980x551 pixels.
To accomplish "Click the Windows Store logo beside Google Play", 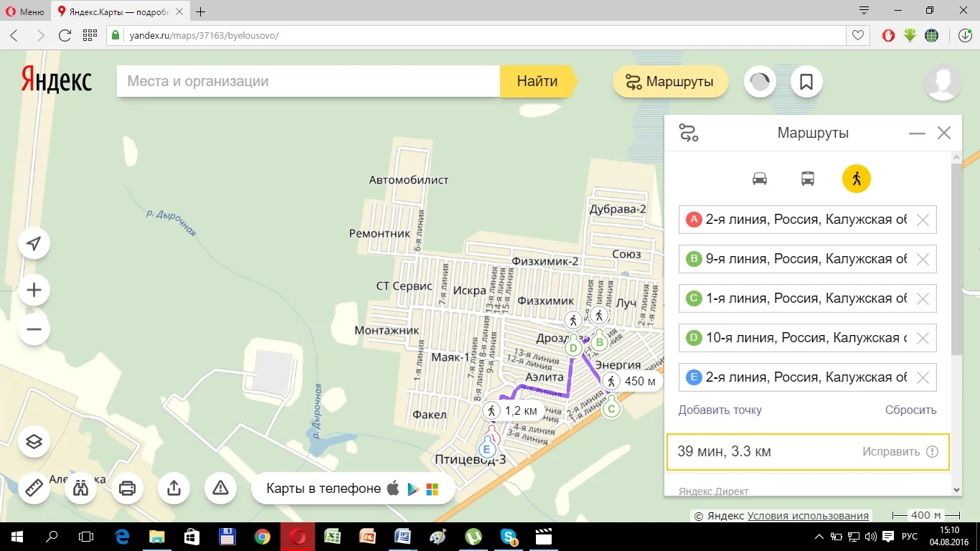I will pyautogui.click(x=432, y=489).
